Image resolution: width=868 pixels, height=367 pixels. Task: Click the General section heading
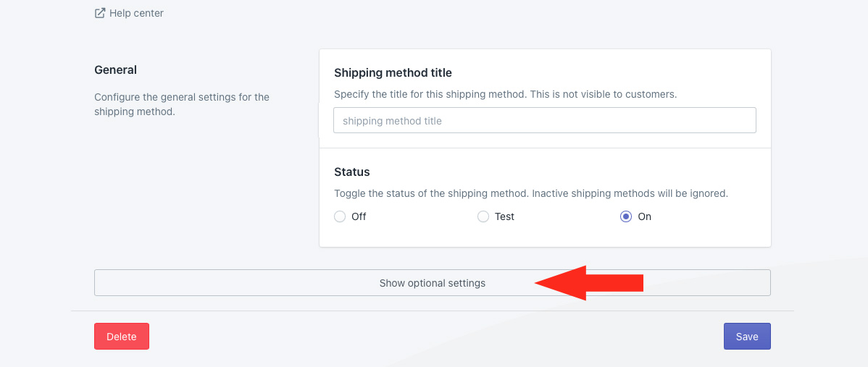point(115,70)
